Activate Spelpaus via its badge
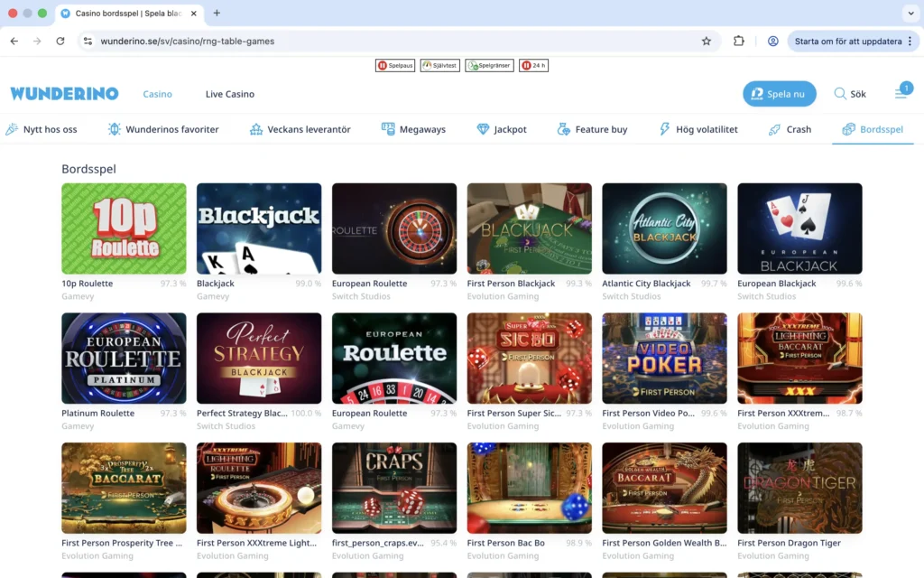This screenshot has height=578, width=924. pyautogui.click(x=395, y=65)
